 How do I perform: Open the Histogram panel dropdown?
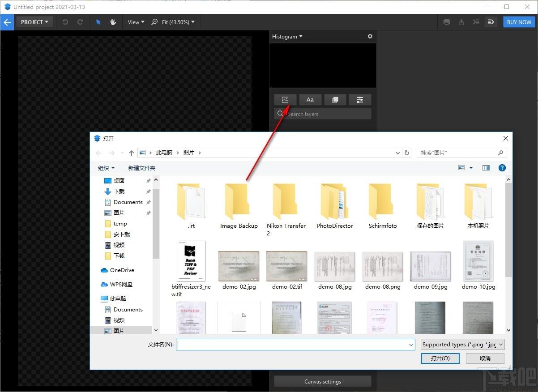tap(287, 36)
